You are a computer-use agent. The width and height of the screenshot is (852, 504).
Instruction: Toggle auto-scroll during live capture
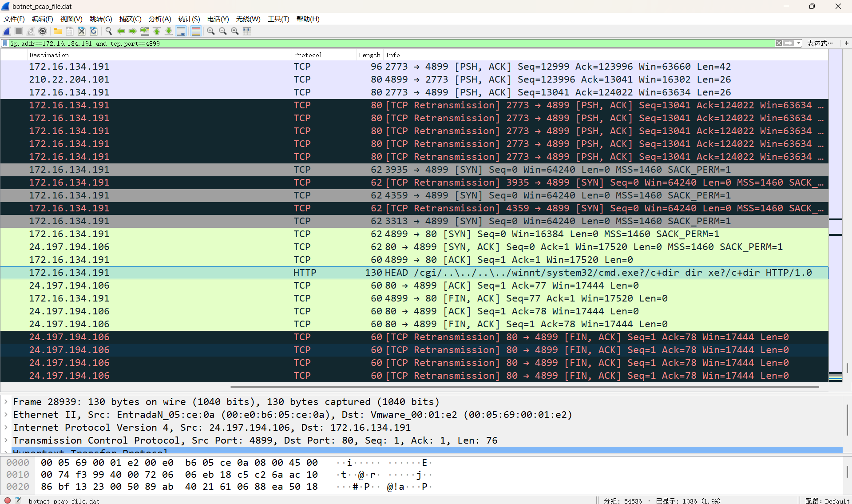tap(181, 31)
